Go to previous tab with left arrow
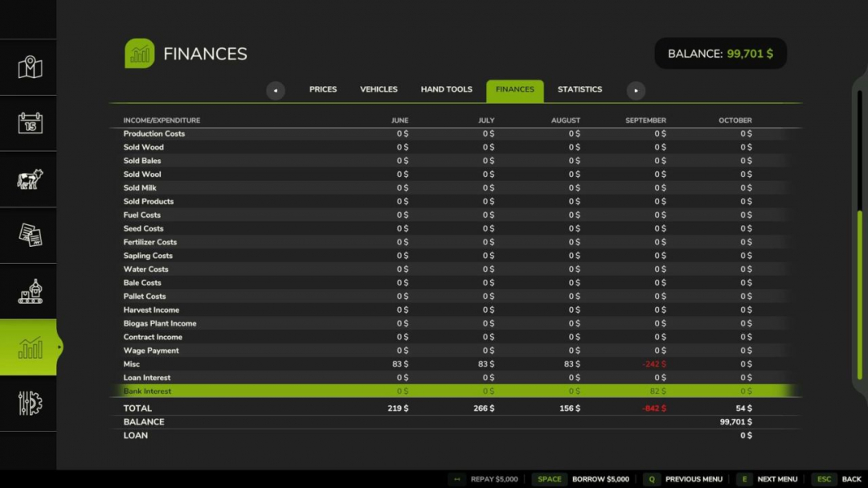 [275, 90]
